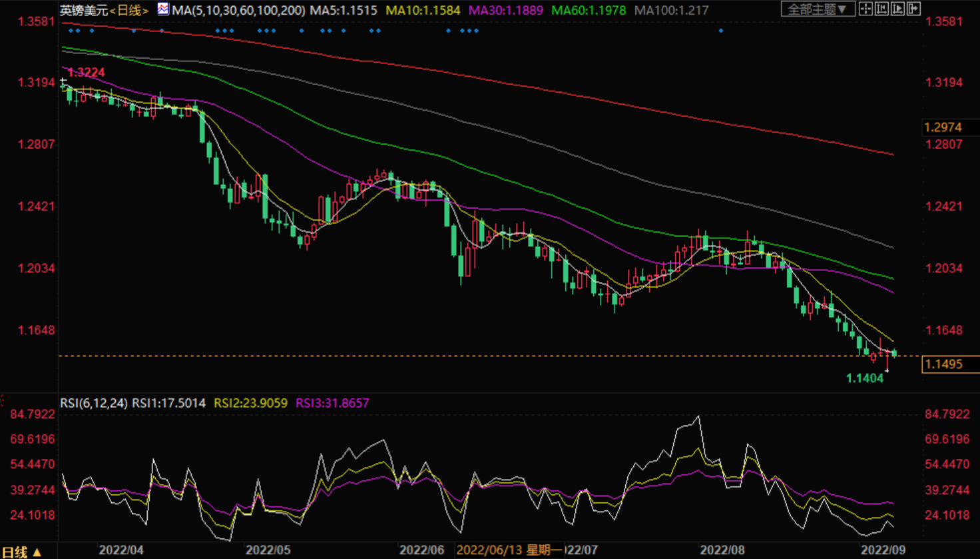The width and height of the screenshot is (980, 559).
Task: Click the 2022/06 date label
Action: [421, 550]
